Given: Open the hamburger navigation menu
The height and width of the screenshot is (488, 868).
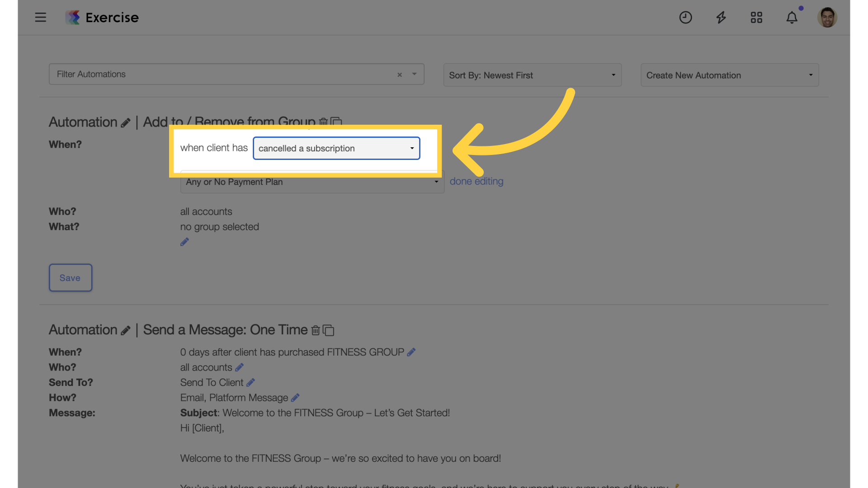Looking at the screenshot, I should [x=41, y=18].
